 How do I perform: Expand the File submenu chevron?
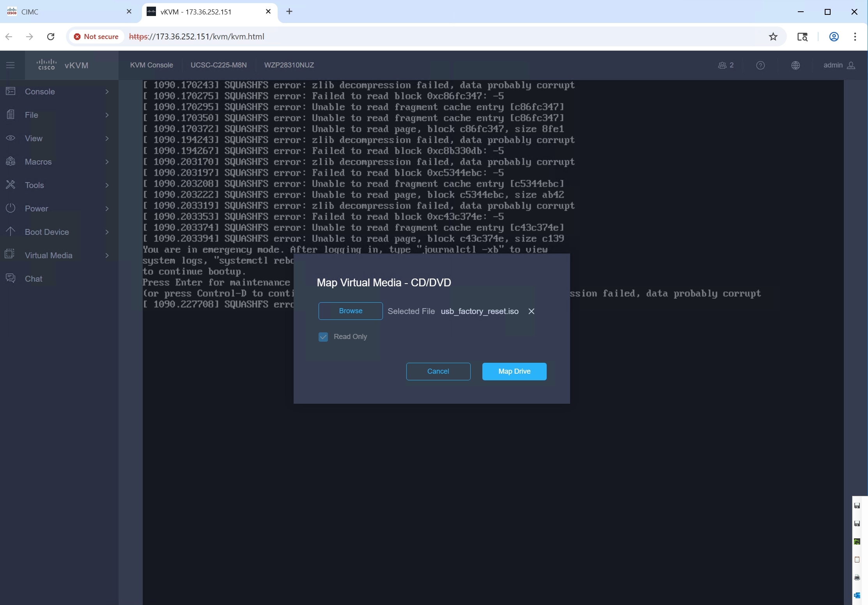[x=107, y=115]
